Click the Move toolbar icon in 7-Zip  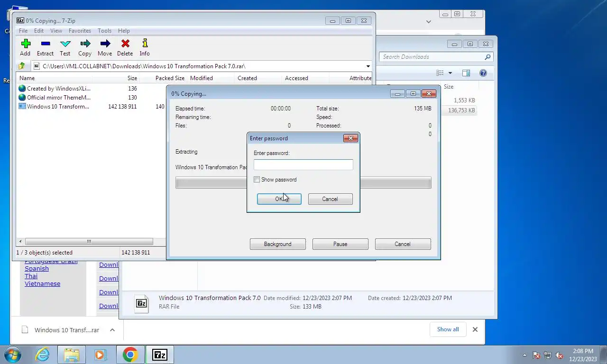[105, 44]
